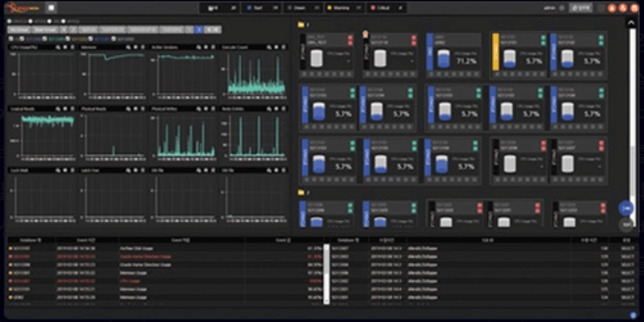Click the No Group button
The height and width of the screenshot is (322, 644).
[19, 29]
